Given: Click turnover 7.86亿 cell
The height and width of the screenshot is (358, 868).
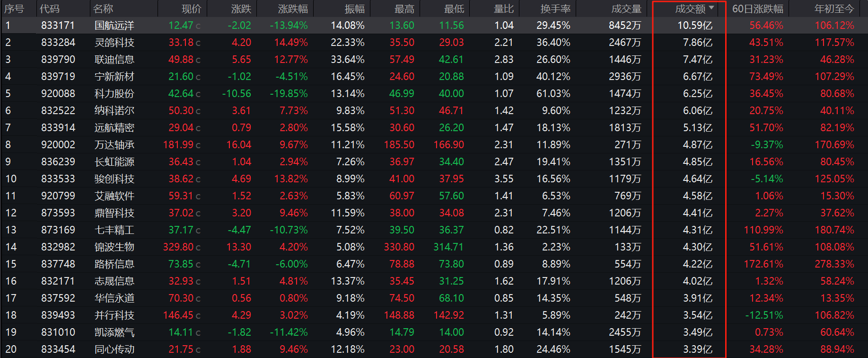Looking at the screenshot, I should (x=698, y=43).
